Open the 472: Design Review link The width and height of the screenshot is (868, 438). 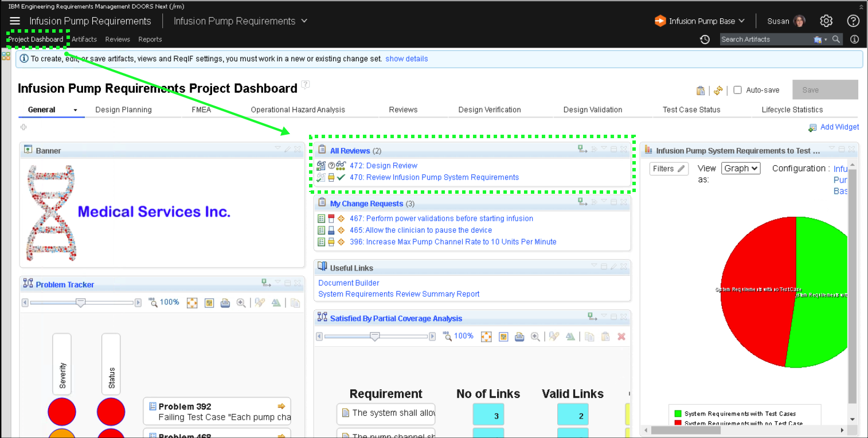point(383,166)
